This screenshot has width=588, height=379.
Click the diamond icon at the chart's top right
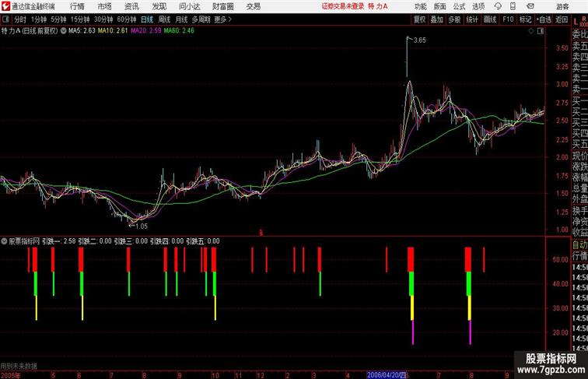click(531, 31)
